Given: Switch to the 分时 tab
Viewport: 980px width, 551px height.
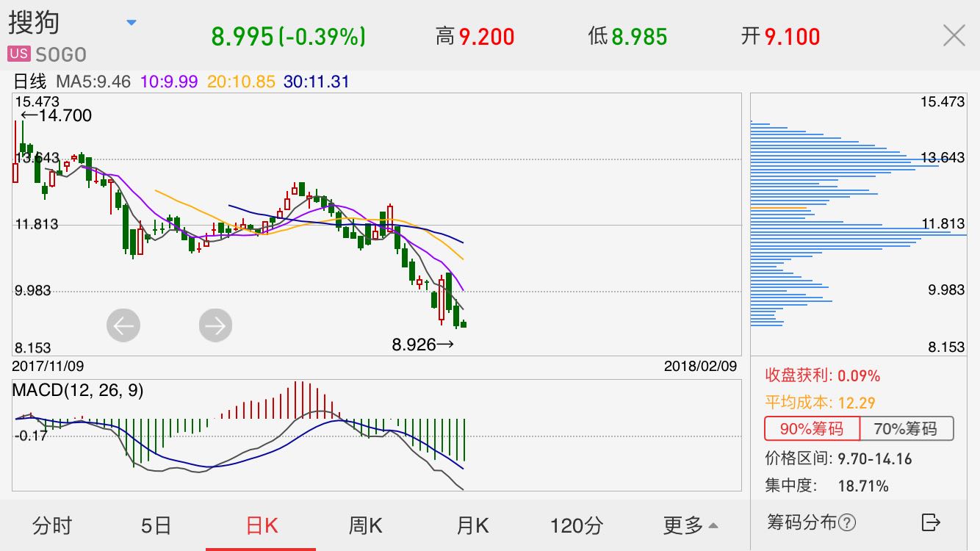Looking at the screenshot, I should tap(52, 525).
